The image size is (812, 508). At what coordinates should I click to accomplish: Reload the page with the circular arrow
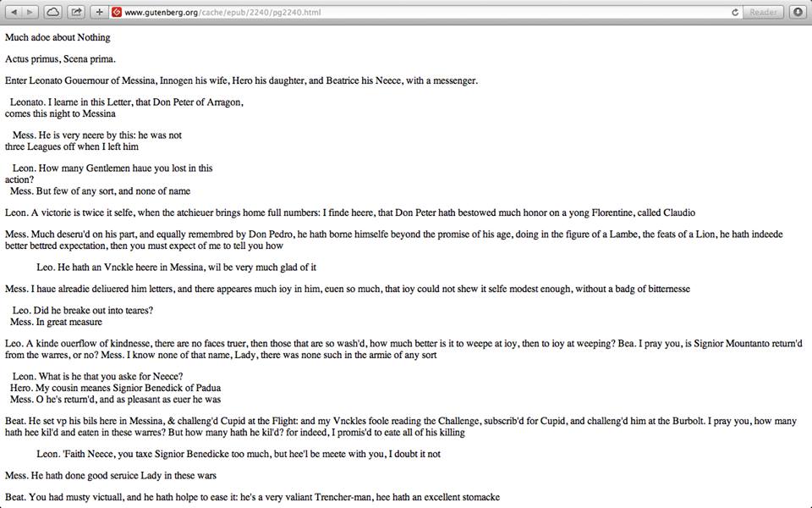[734, 12]
